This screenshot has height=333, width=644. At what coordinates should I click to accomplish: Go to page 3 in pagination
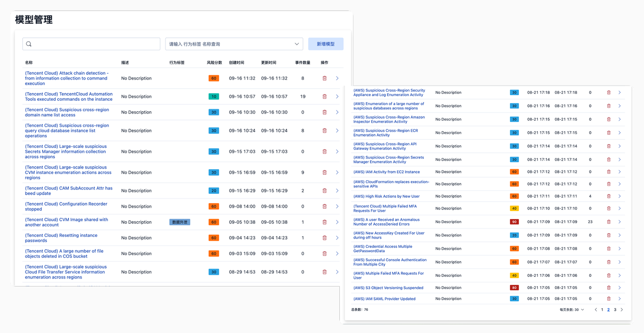[615, 310]
